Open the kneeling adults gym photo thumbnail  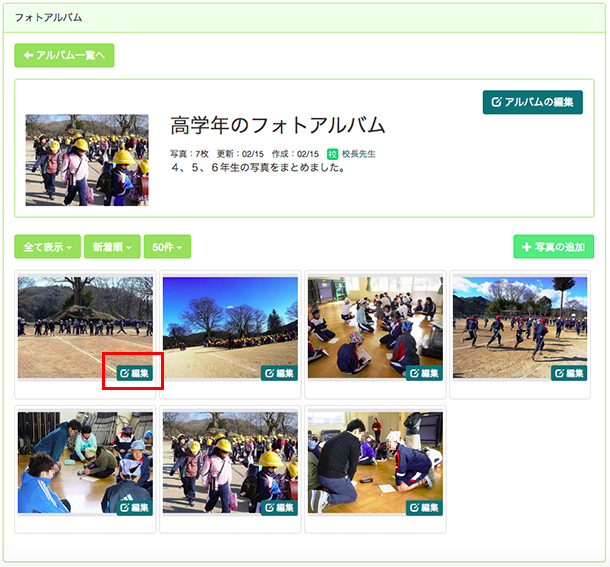click(375, 462)
